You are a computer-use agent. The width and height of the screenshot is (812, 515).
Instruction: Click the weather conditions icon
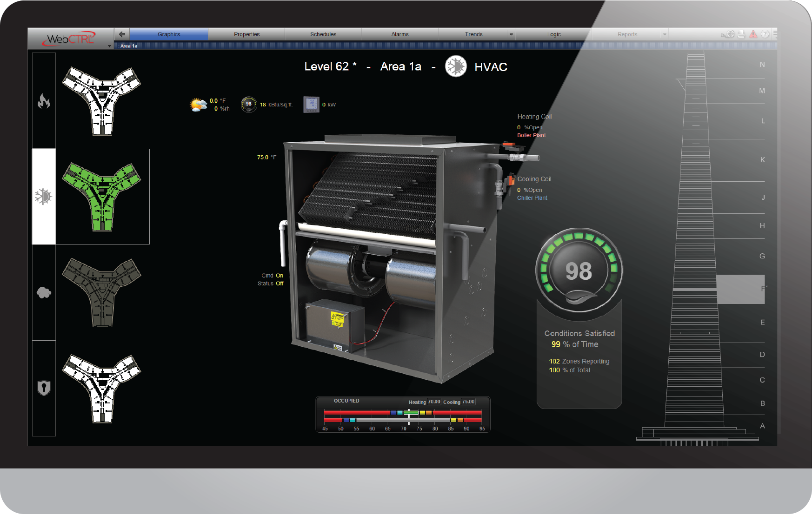coord(199,105)
